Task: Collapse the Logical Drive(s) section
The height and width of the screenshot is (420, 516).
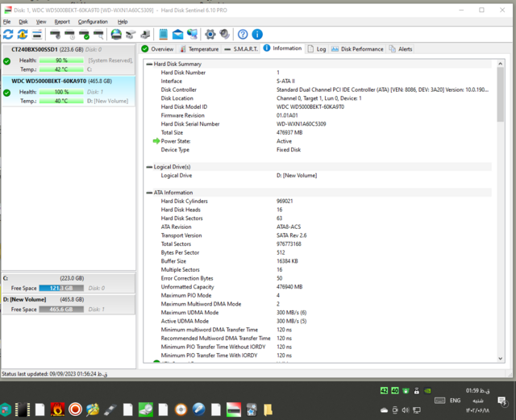Action: point(149,167)
